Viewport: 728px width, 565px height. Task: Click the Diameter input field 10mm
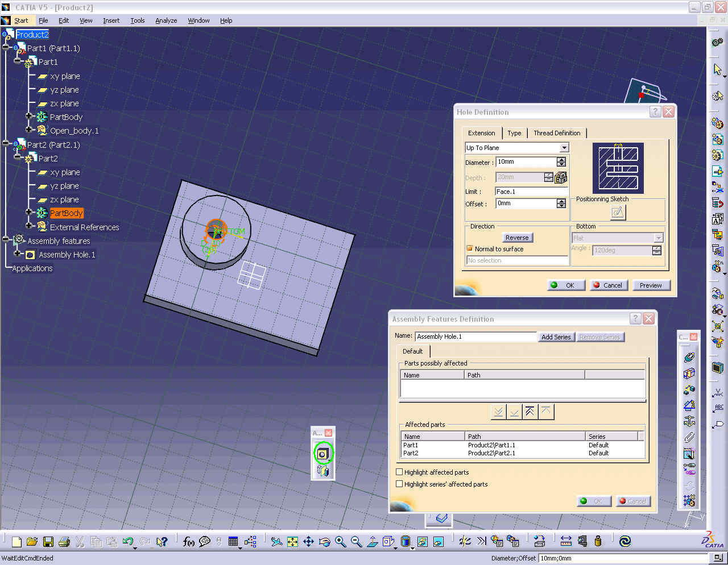tap(526, 162)
